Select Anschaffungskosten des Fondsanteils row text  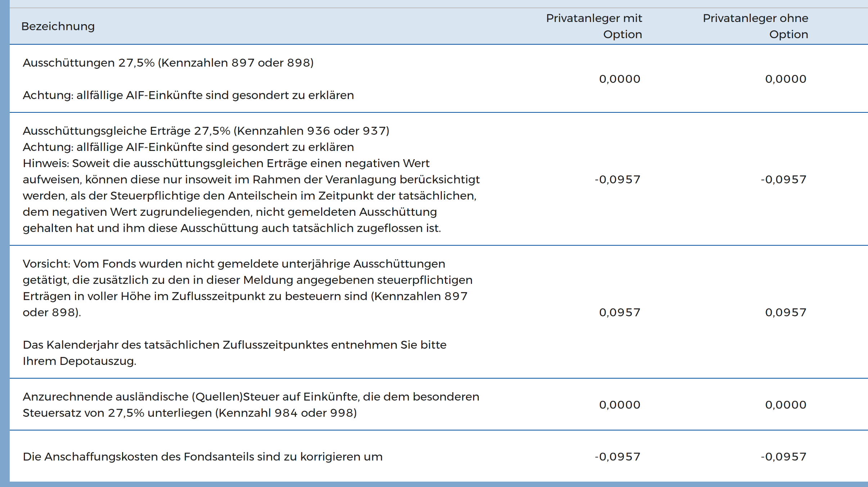[203, 457]
